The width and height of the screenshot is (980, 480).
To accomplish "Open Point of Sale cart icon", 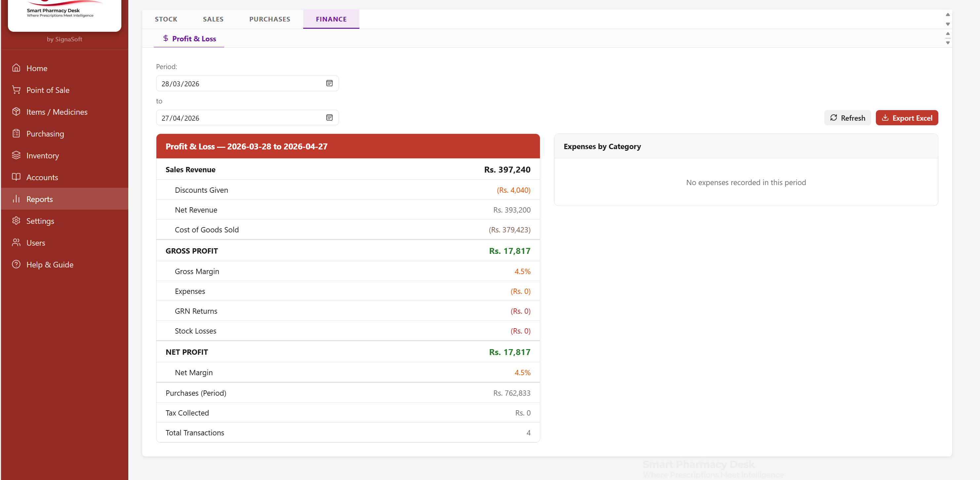I will (x=16, y=90).
